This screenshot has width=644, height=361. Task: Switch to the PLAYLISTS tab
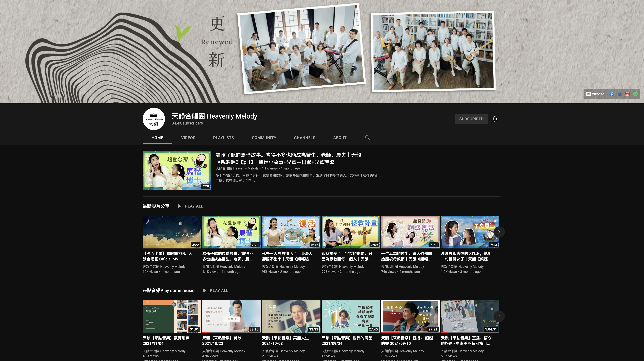223,138
